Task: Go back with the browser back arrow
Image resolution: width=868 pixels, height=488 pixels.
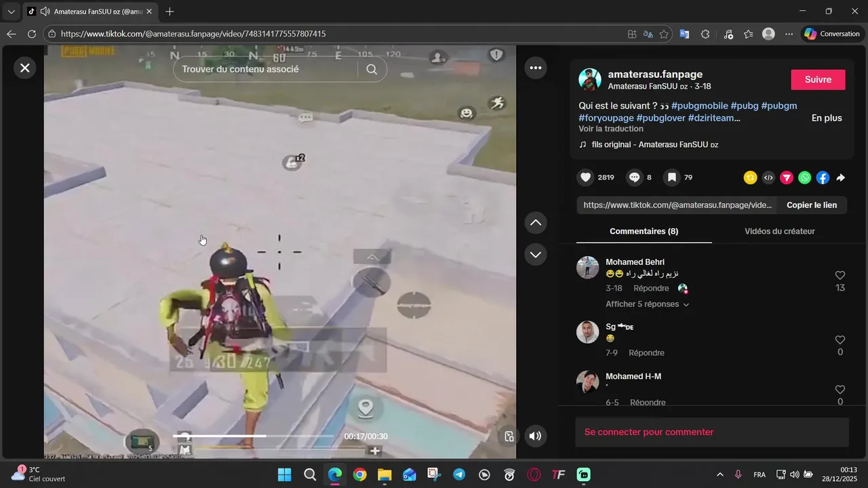Action: click(x=11, y=34)
